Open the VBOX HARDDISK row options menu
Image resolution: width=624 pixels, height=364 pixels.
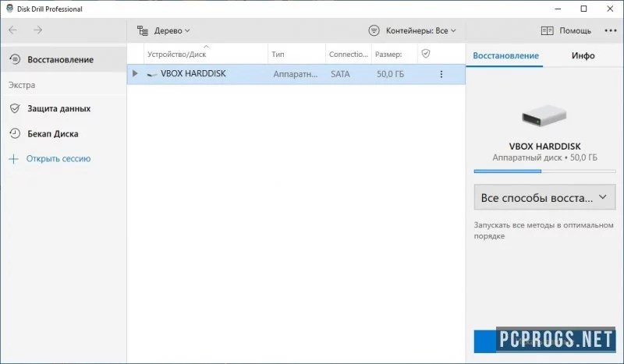(441, 74)
